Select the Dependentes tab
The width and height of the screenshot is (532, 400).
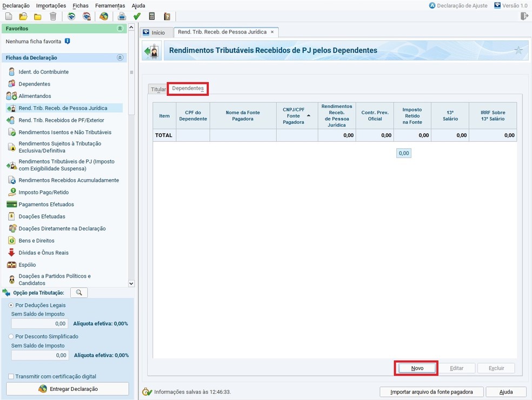click(x=188, y=88)
